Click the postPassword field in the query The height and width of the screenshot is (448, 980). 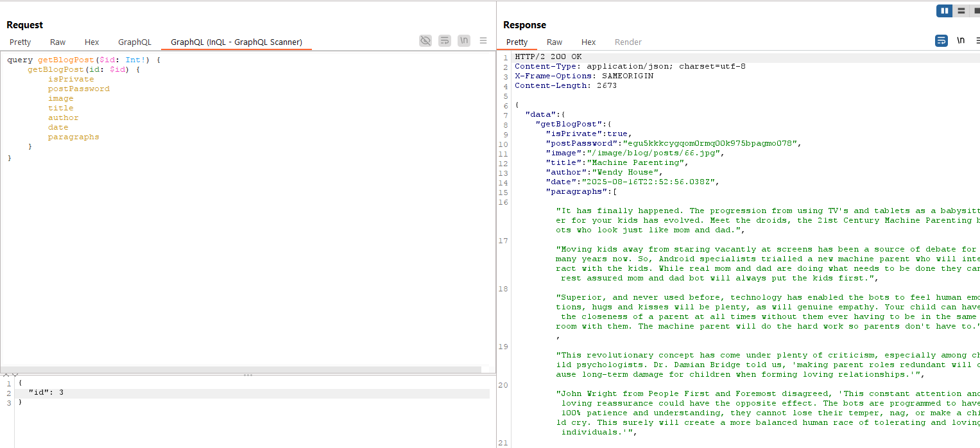[x=78, y=89]
